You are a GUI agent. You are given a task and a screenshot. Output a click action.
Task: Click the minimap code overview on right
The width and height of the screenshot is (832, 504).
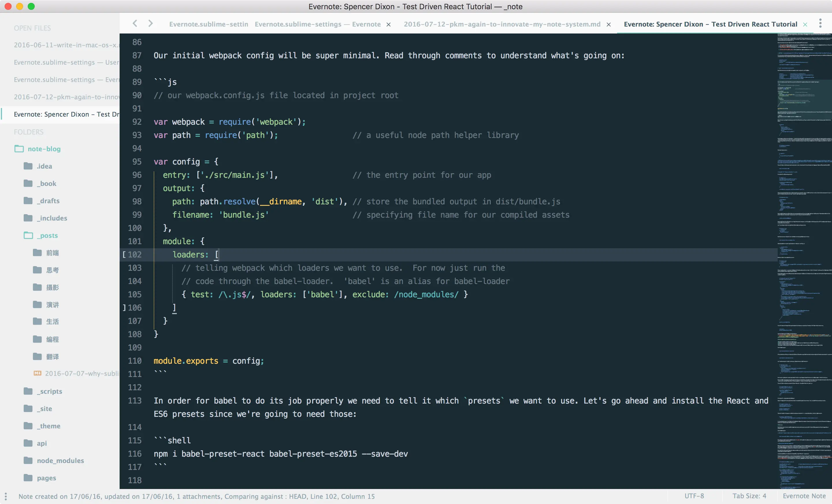(804, 236)
